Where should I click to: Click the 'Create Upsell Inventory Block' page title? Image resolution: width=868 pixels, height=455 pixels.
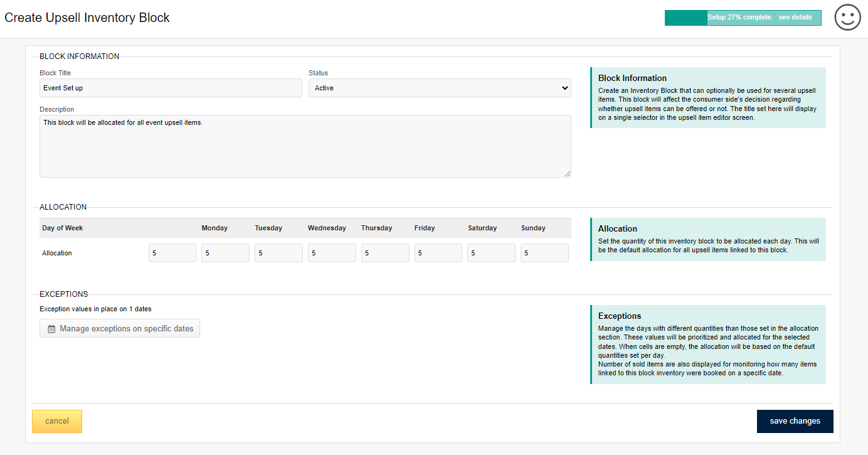[x=87, y=18]
